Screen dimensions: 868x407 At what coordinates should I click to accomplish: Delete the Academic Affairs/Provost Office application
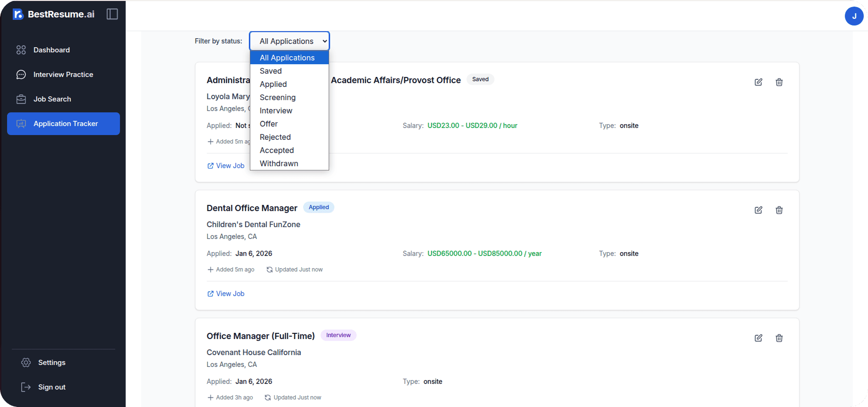779,82
